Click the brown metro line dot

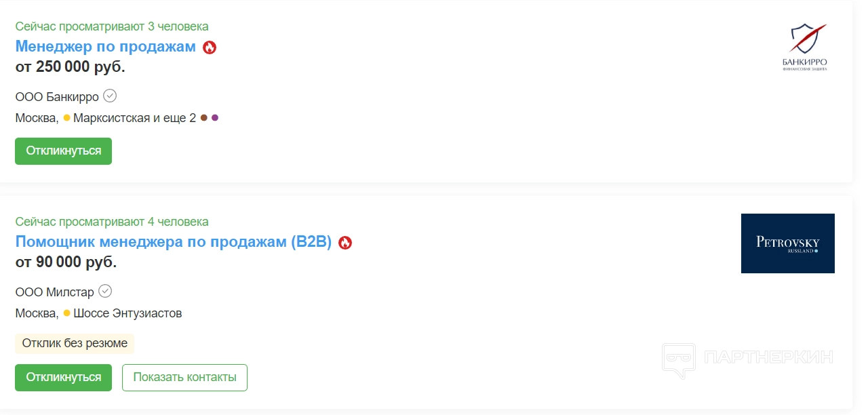click(x=203, y=118)
